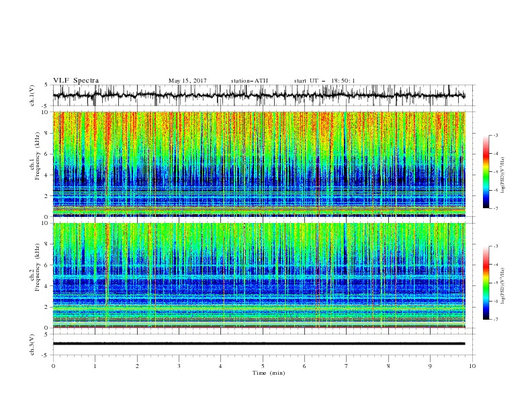Click time-axis tick label "9"
532x411 pixels.
[x=430, y=366]
